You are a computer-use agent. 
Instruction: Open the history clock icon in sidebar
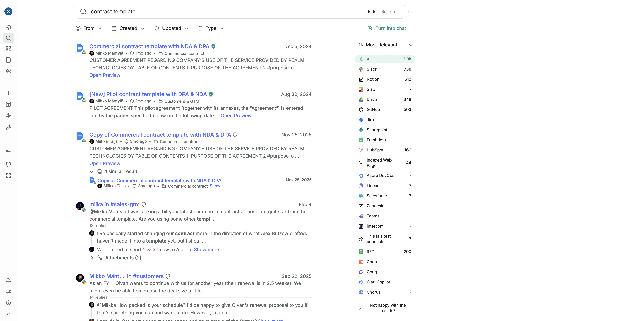point(8,71)
